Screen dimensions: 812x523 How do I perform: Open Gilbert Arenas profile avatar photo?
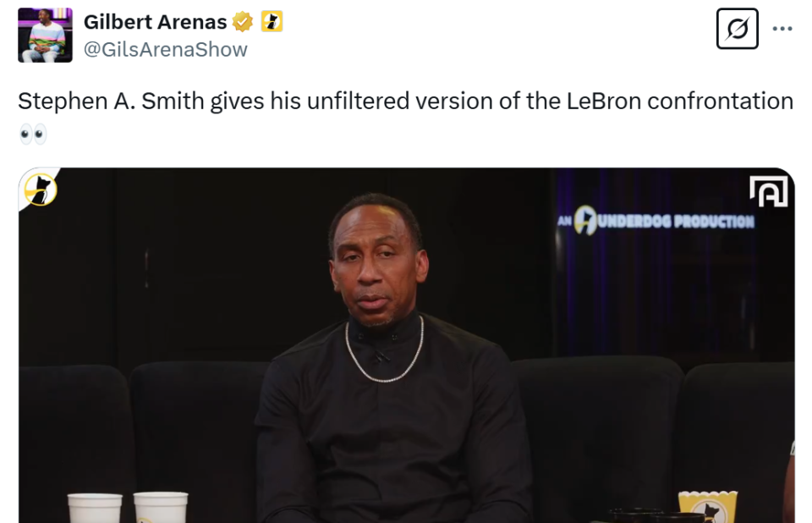(x=45, y=36)
